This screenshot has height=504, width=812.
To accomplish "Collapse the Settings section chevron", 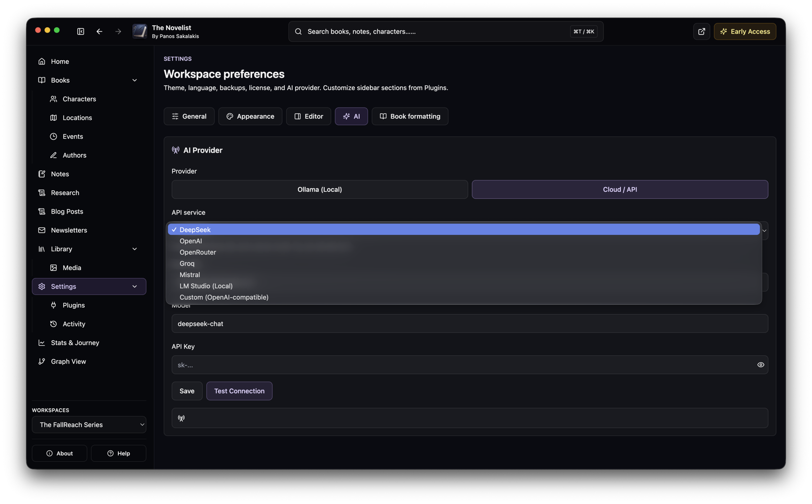I will tap(134, 286).
